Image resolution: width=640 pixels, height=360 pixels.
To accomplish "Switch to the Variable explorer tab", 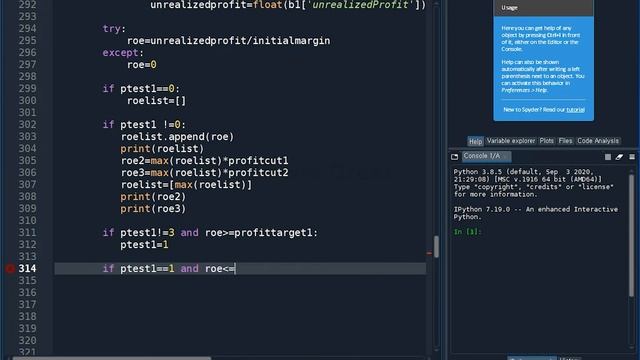I will tap(511, 141).
